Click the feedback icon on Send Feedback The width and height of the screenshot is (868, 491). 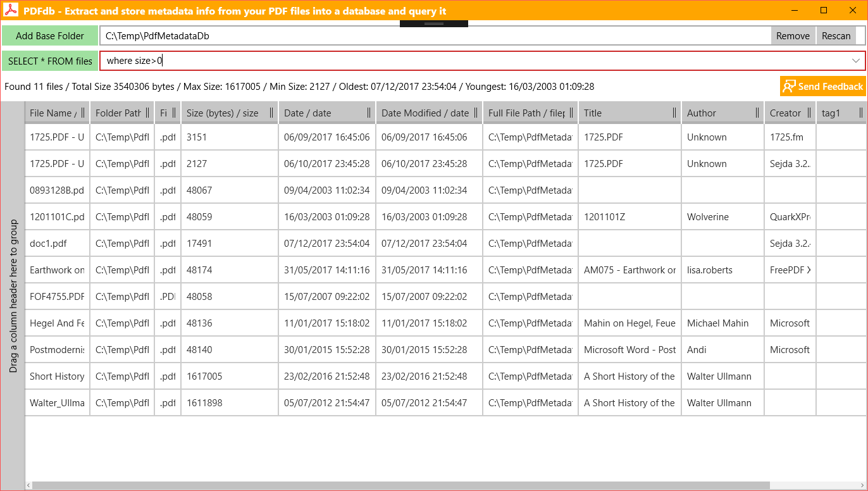click(789, 87)
